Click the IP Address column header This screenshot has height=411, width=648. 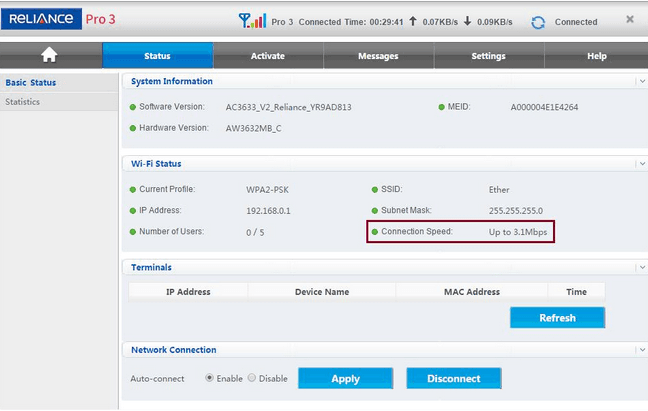[x=188, y=292]
